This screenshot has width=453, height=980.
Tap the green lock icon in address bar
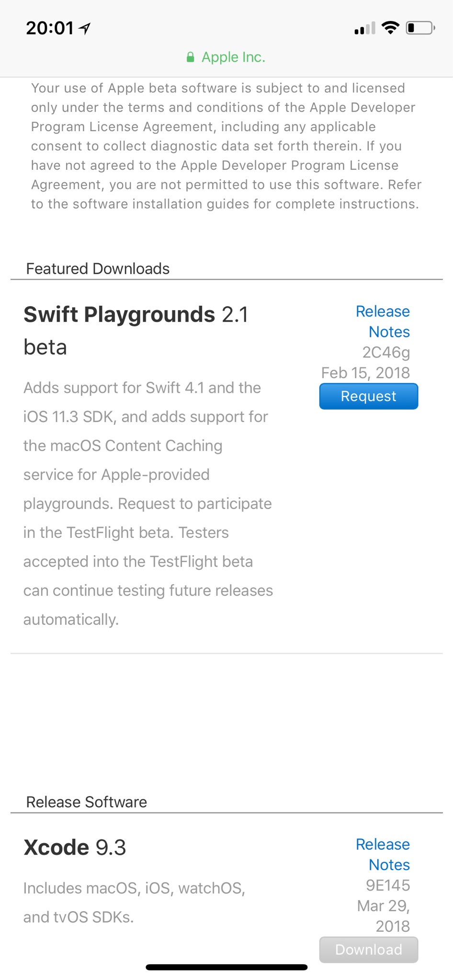(190, 57)
